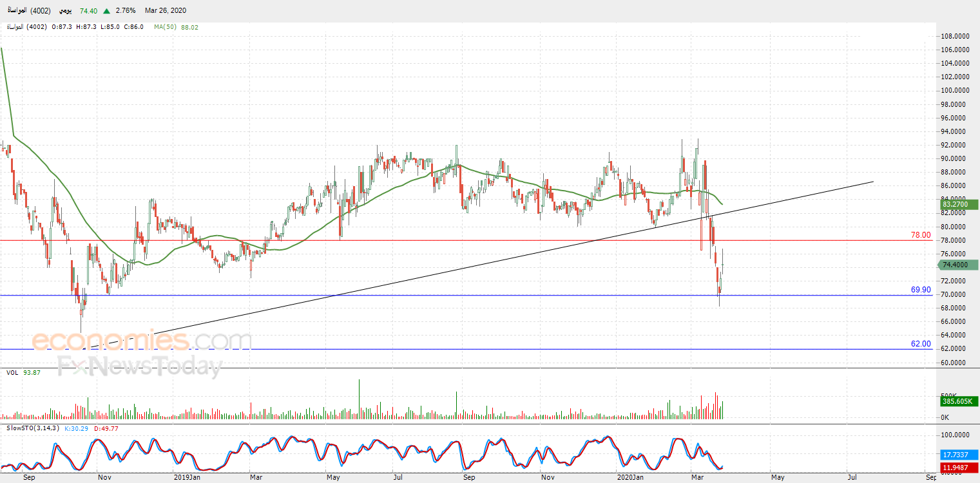Viewport: 980px width, 483px height.
Task: Click the H:87.3 high value
Action: [86, 27]
